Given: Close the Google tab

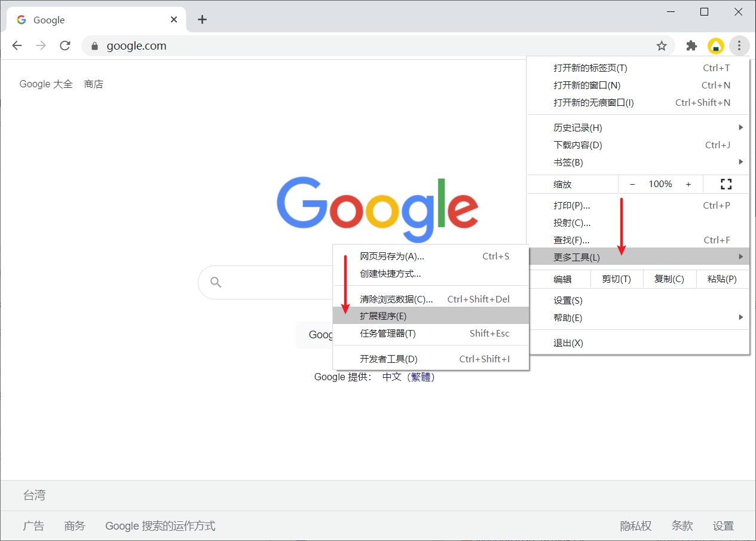Looking at the screenshot, I should [174, 20].
